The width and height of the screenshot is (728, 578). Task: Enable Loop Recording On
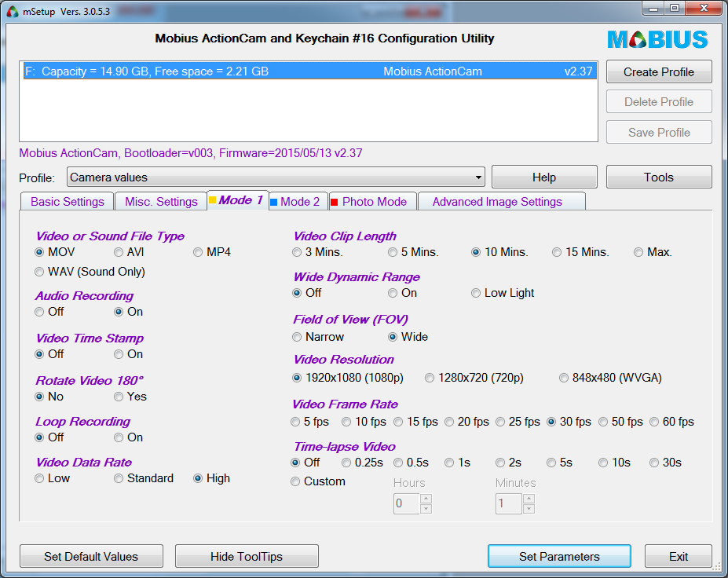(129, 437)
